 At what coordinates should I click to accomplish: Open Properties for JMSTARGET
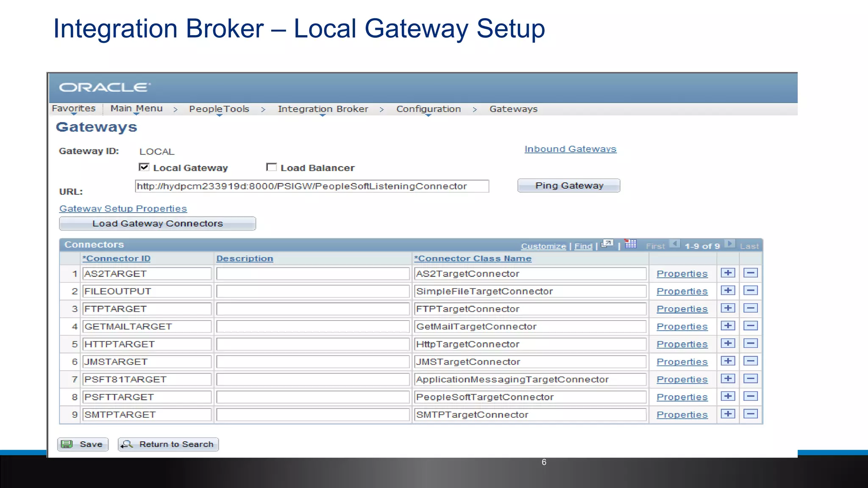pos(682,362)
